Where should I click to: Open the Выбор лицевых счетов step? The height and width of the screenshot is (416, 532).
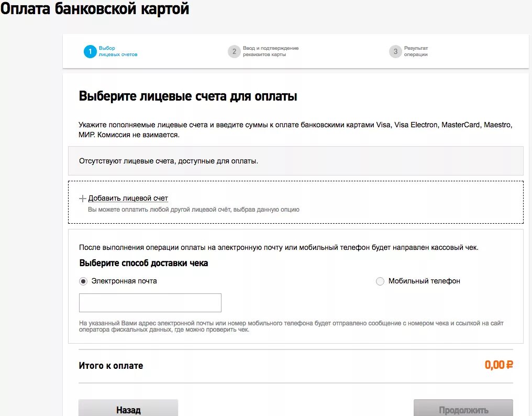(x=118, y=51)
